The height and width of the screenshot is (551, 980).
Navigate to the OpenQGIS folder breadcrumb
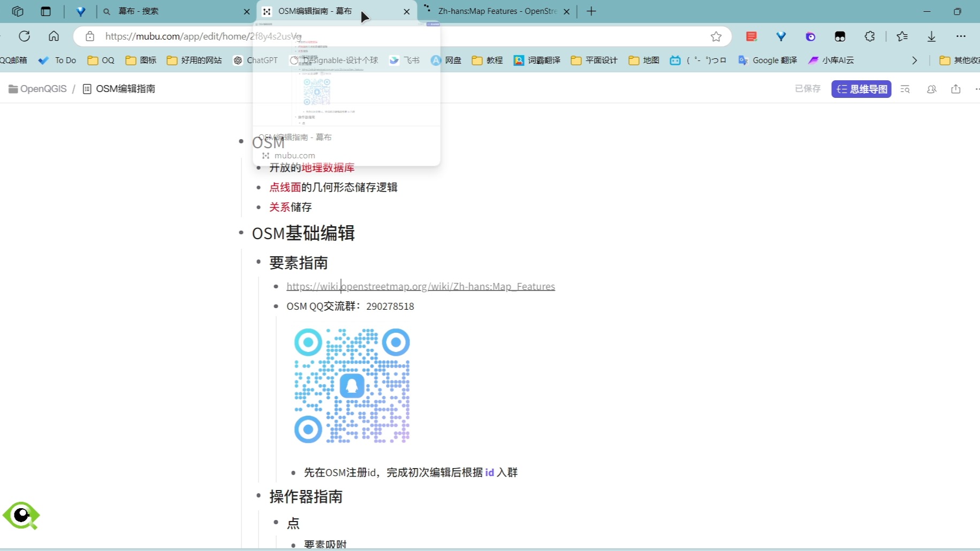pyautogui.click(x=37, y=89)
